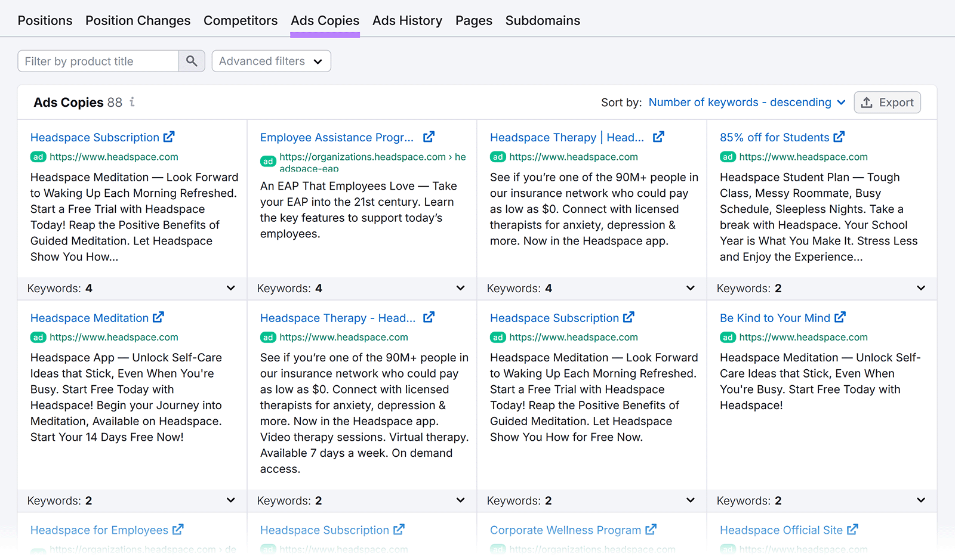Click the search magnifier icon
This screenshot has height=560, width=955.
point(192,60)
